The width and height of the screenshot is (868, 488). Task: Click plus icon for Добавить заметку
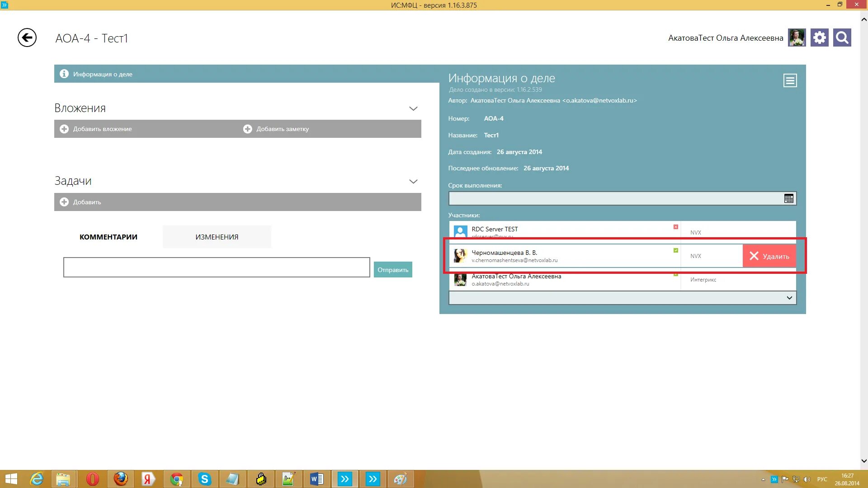[247, 129]
